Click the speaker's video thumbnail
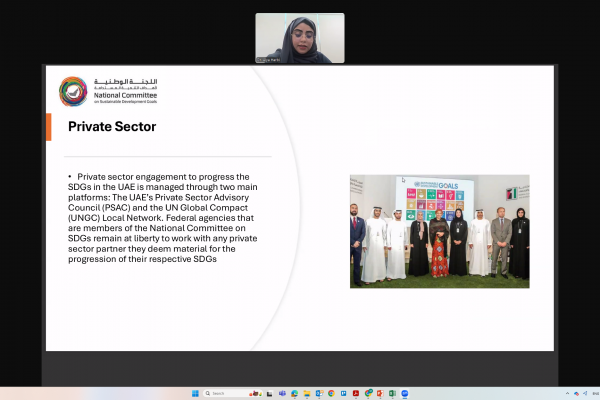The width and height of the screenshot is (600, 400). click(300, 38)
